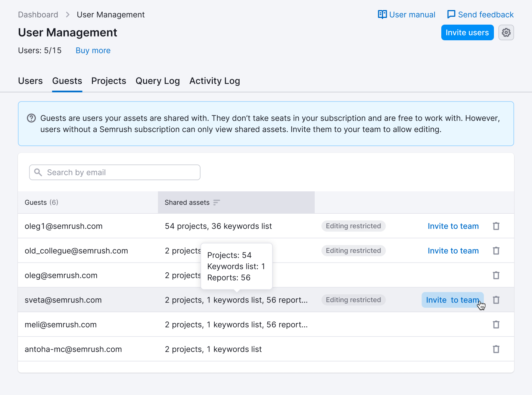
Task: Go to Dashboard breadcrumb
Action: click(38, 15)
